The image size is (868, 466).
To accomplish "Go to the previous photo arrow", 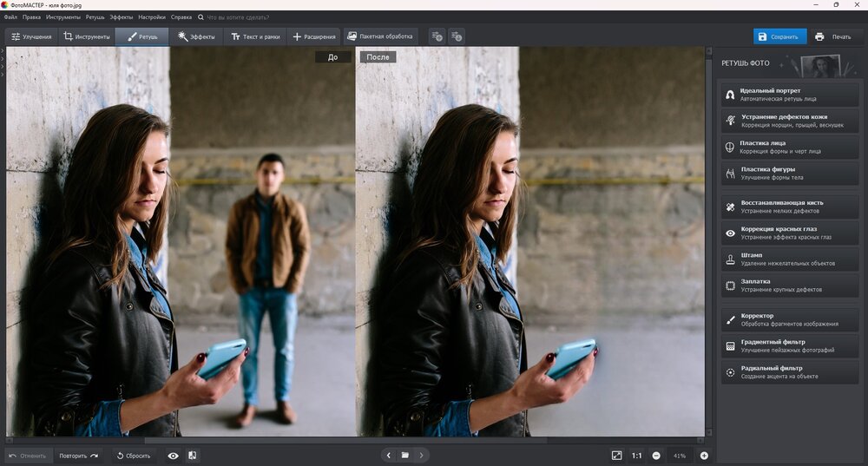I will 388,456.
